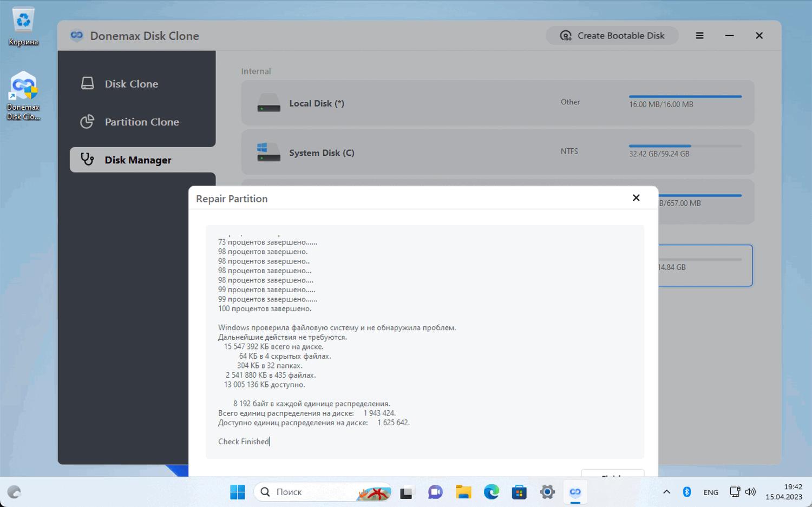Image resolution: width=812 pixels, height=507 pixels.
Task: Click the "2 541 880 КБ в 435 файлах." line
Action: point(271,375)
